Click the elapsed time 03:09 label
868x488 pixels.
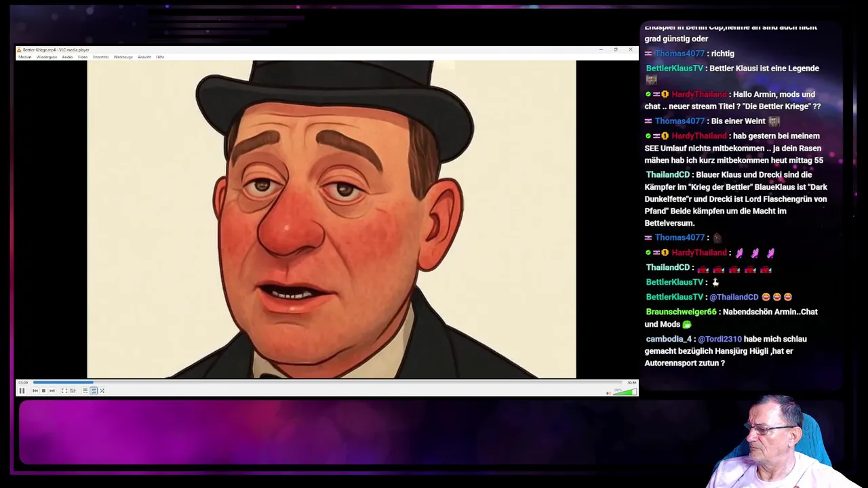point(23,382)
